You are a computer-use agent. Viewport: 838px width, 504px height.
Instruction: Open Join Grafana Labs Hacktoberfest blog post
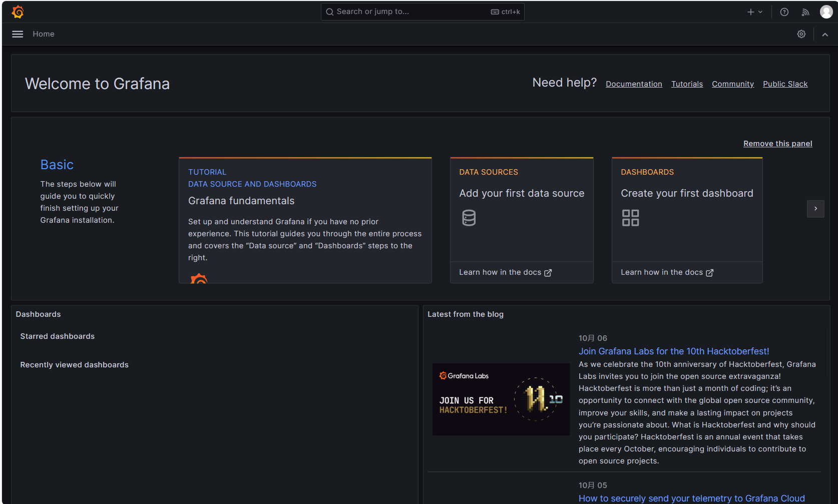(x=674, y=351)
